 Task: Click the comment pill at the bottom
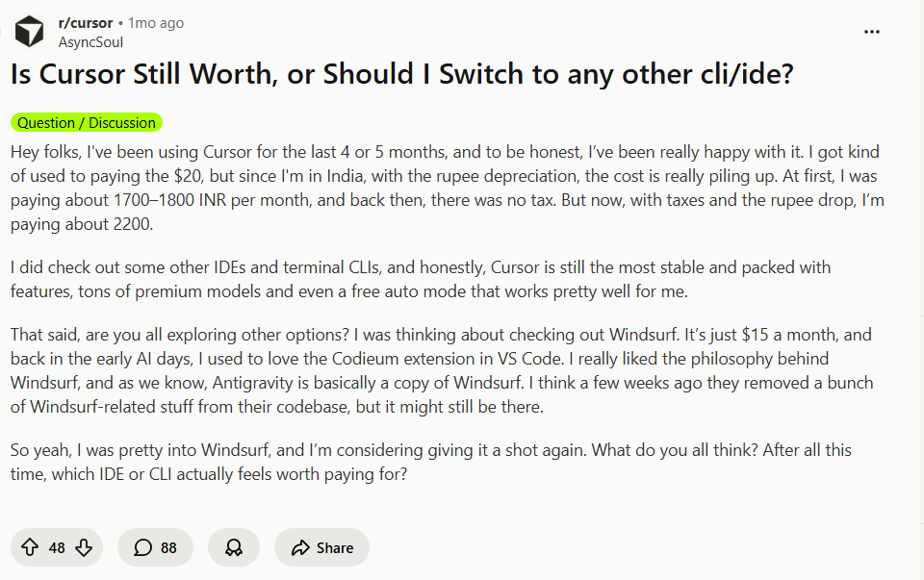tap(155, 547)
